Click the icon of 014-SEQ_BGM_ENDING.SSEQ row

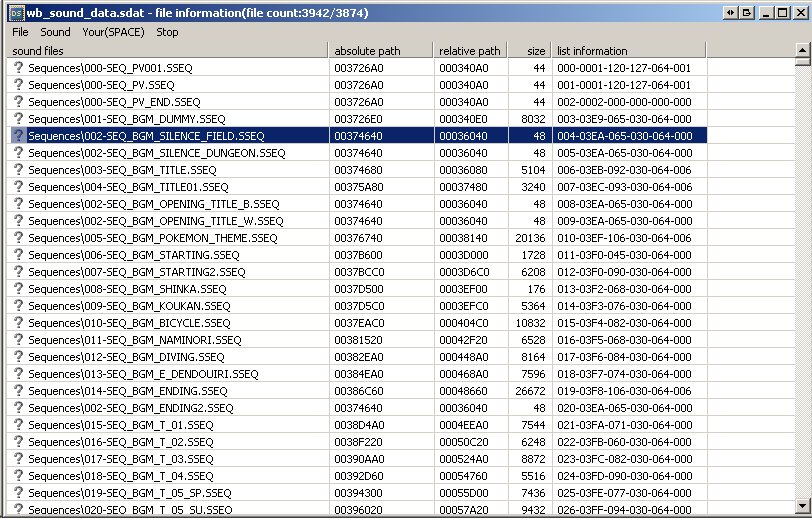tap(17, 391)
